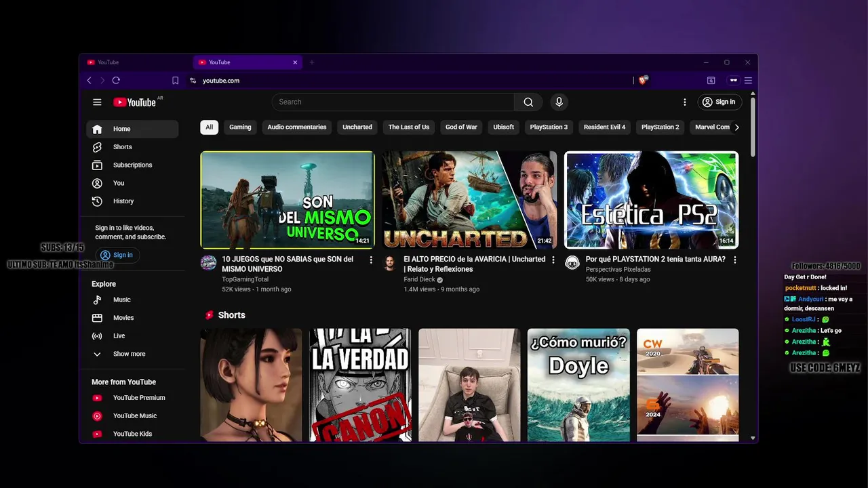The height and width of the screenshot is (488, 868).
Task: Click the Sign in button at top right
Action: 719,102
